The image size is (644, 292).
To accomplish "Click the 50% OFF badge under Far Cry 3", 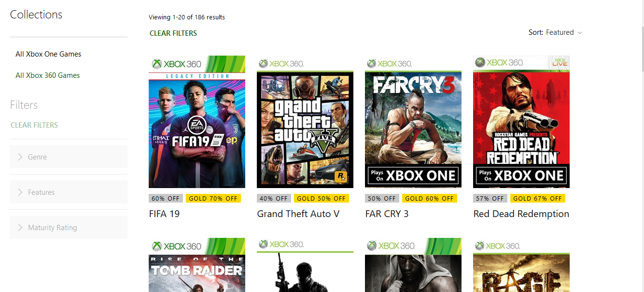I will tap(382, 198).
